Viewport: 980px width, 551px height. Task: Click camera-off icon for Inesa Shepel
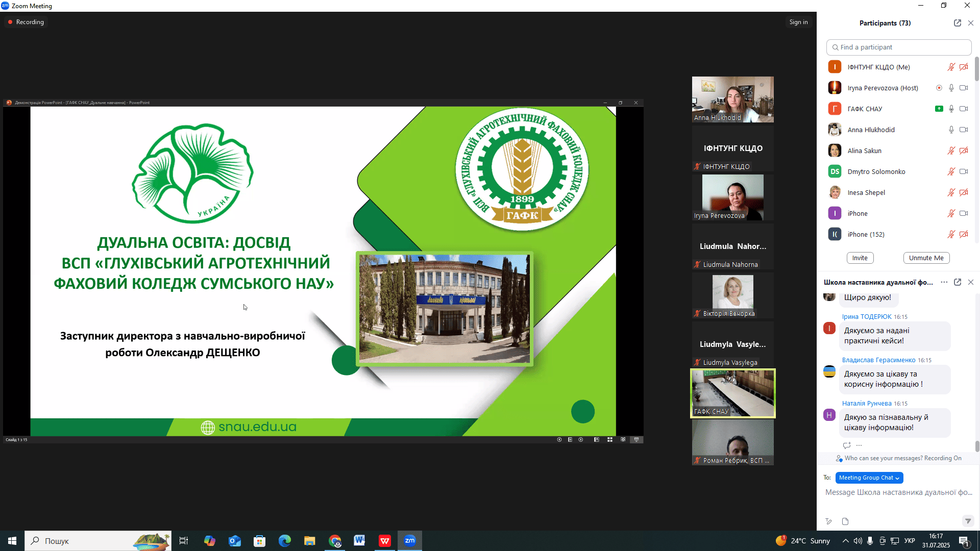[964, 192]
